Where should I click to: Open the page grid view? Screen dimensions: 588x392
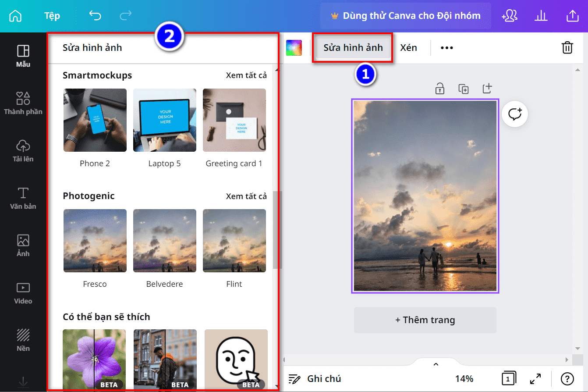pyautogui.click(x=509, y=378)
